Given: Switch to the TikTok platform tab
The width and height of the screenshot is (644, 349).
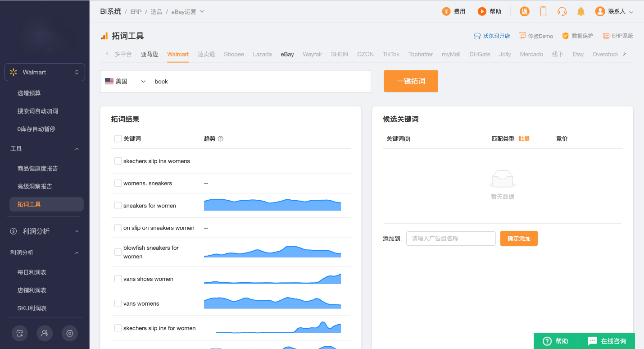Looking at the screenshot, I should pos(390,54).
